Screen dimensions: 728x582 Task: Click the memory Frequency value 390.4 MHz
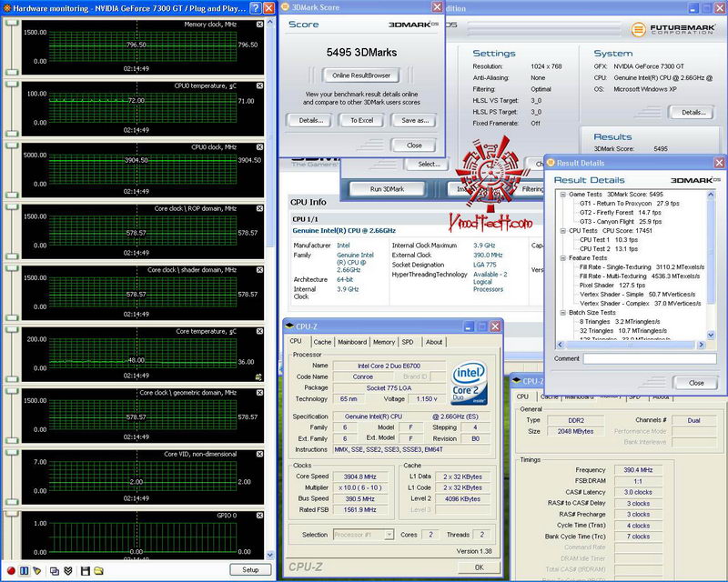tap(638, 470)
